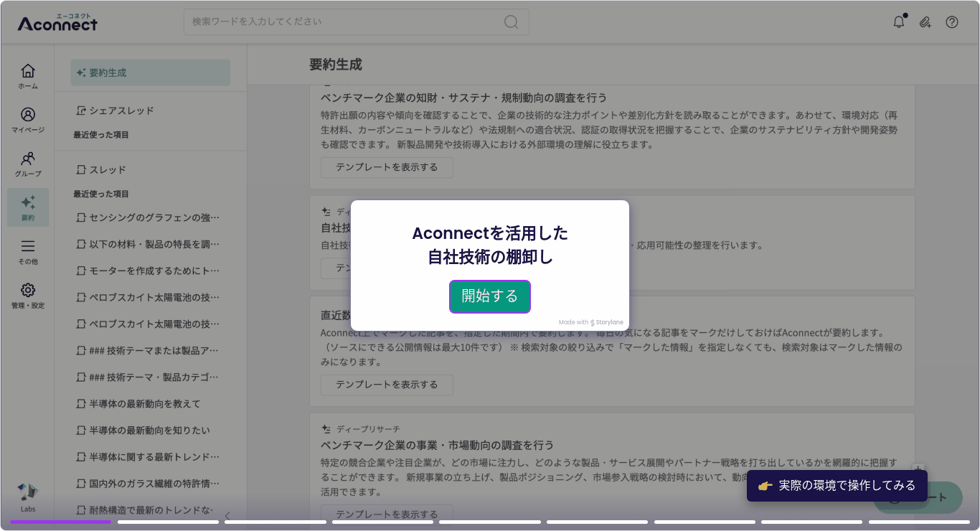Collapse the sidebar with the chevron

227,515
